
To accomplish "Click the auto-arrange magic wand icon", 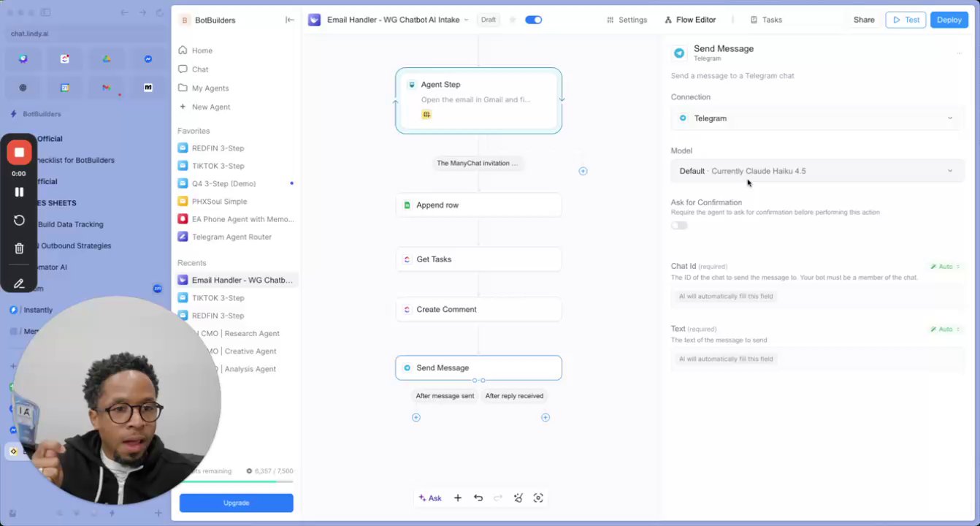I will [518, 498].
